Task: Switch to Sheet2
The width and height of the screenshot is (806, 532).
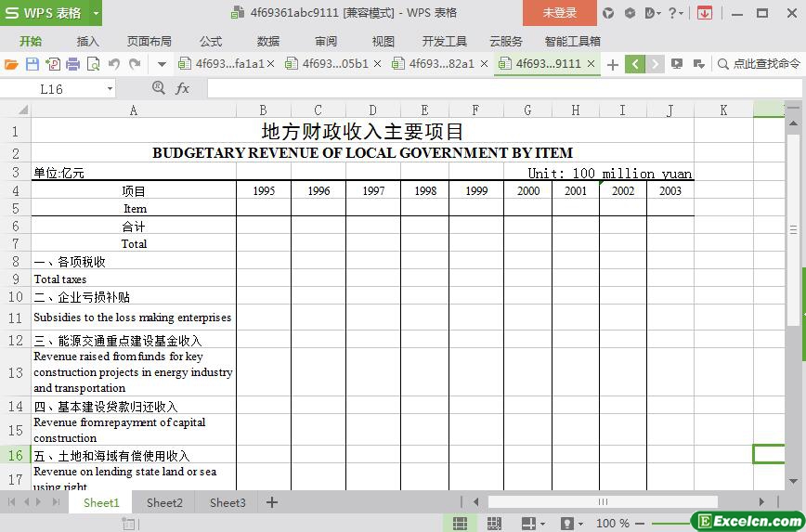Action: pos(164,502)
